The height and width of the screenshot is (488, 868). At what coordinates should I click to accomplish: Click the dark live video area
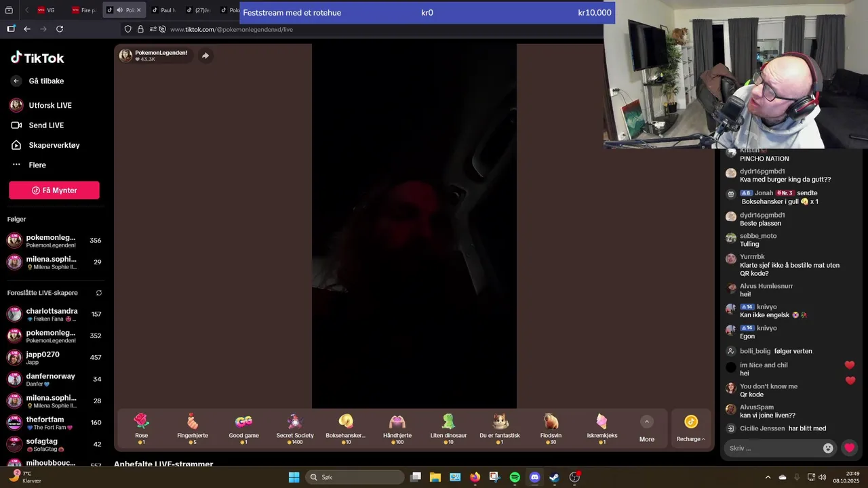[414, 226]
